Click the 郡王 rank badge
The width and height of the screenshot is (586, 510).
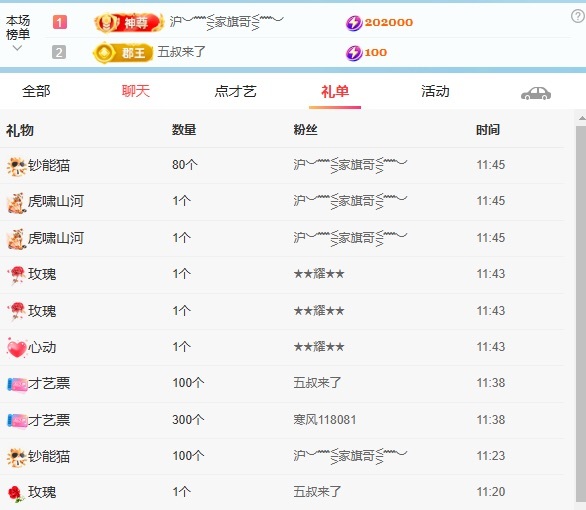tap(123, 52)
